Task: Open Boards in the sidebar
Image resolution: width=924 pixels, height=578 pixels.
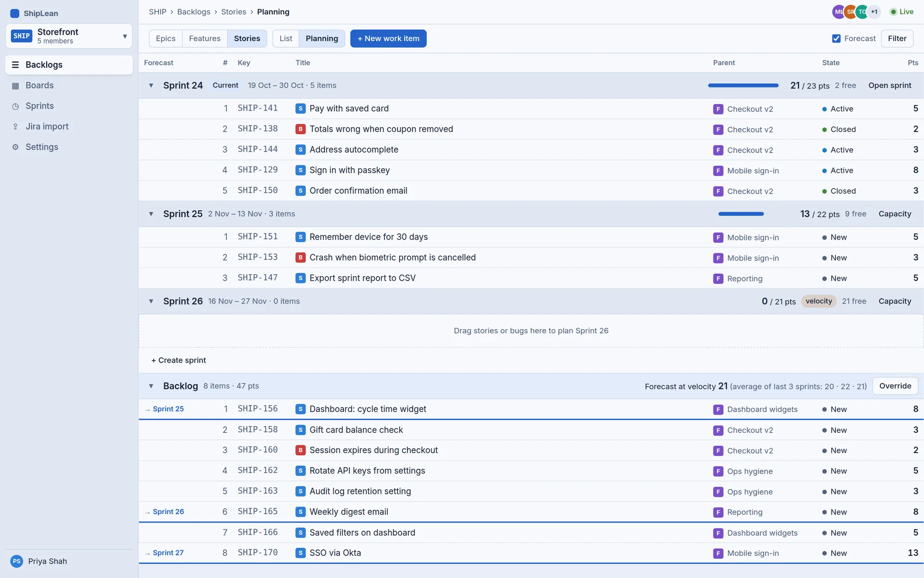Action: coord(69,86)
